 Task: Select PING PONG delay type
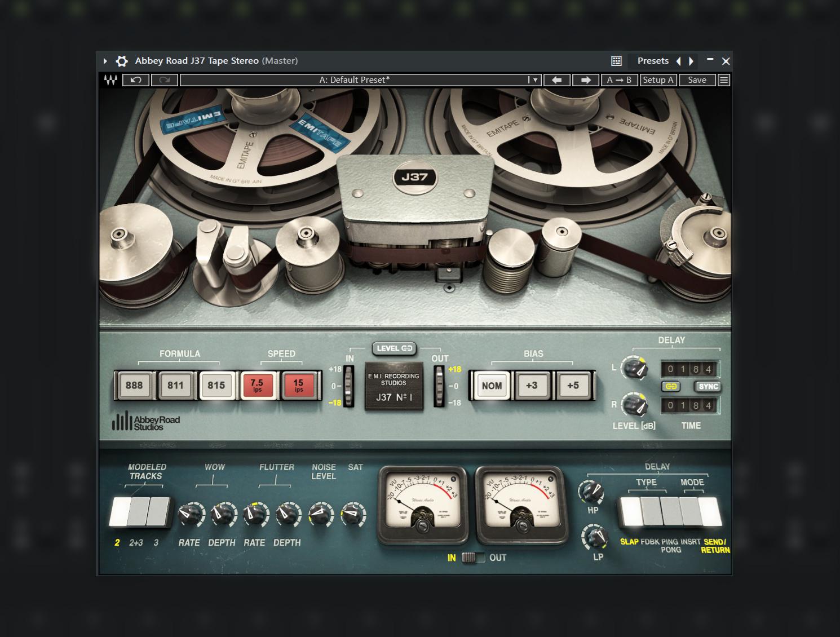click(670, 511)
